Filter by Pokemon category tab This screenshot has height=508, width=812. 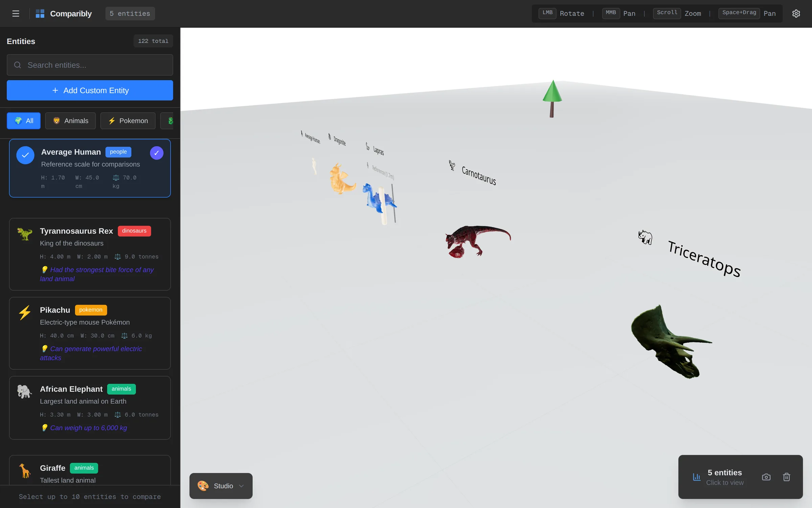point(128,121)
